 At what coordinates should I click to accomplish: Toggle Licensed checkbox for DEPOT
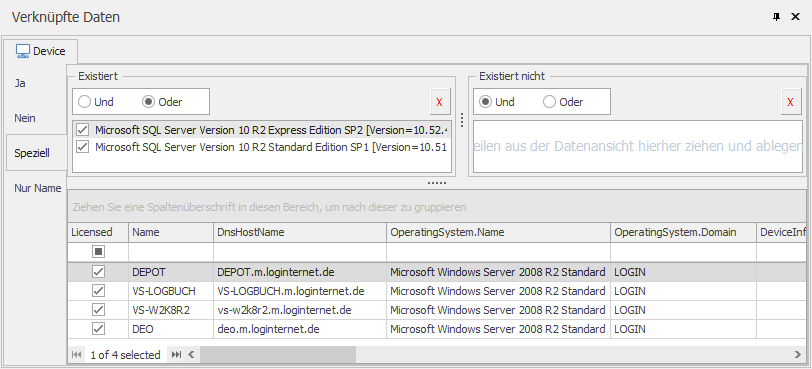98,272
